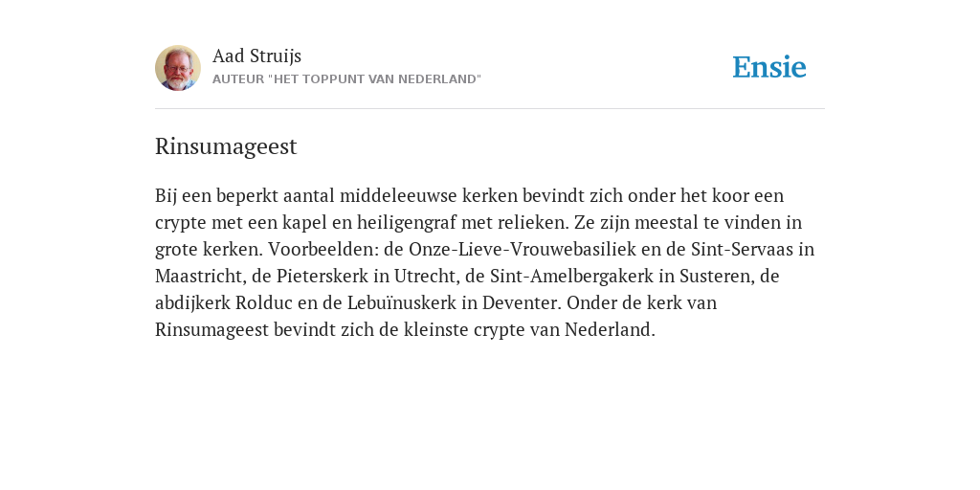Open the Ensie logo link
This screenshot has width=980, height=490.
coord(769,67)
